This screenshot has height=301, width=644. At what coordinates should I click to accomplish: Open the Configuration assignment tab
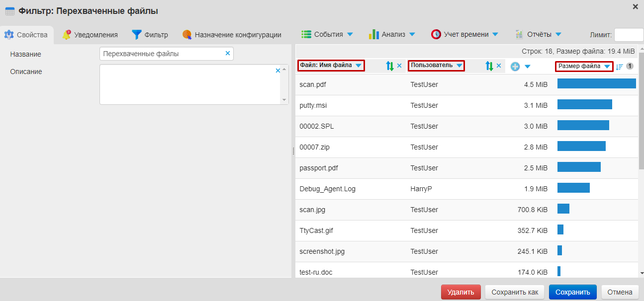[232, 35]
